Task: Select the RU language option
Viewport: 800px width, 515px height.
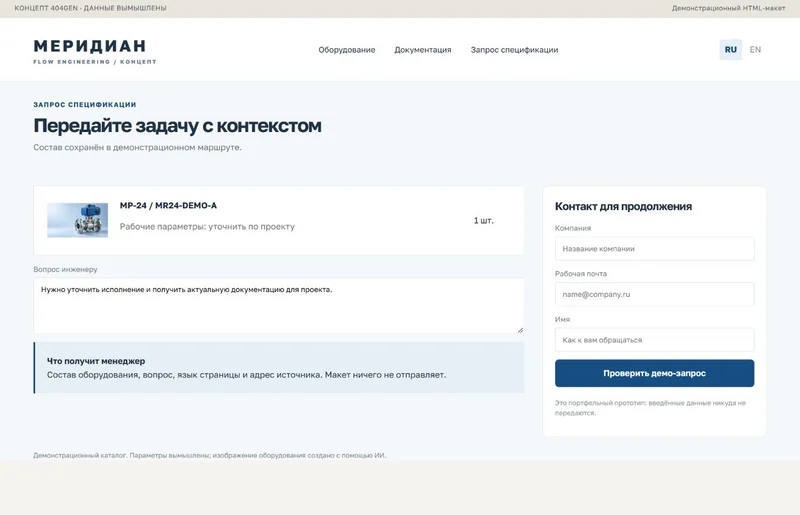Action: pyautogui.click(x=730, y=50)
